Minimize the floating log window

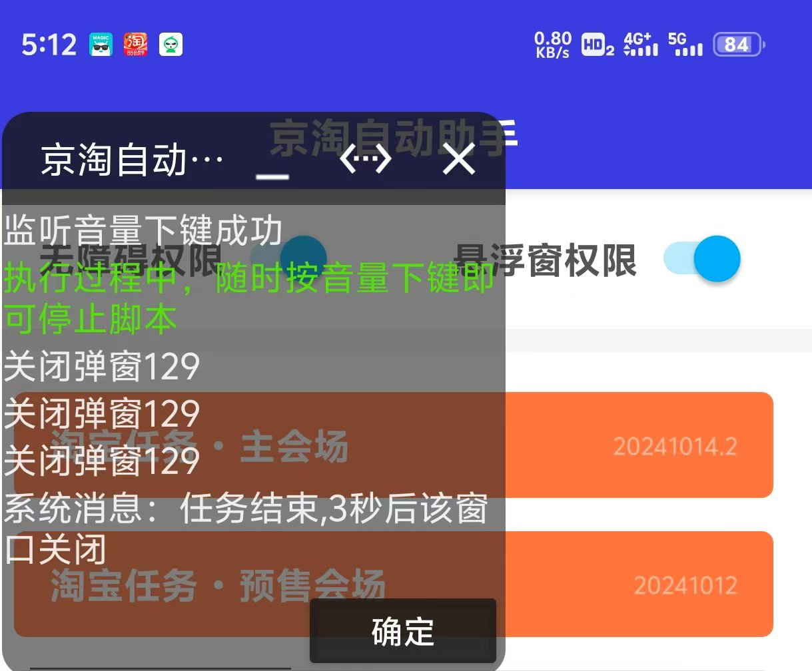coord(272,162)
